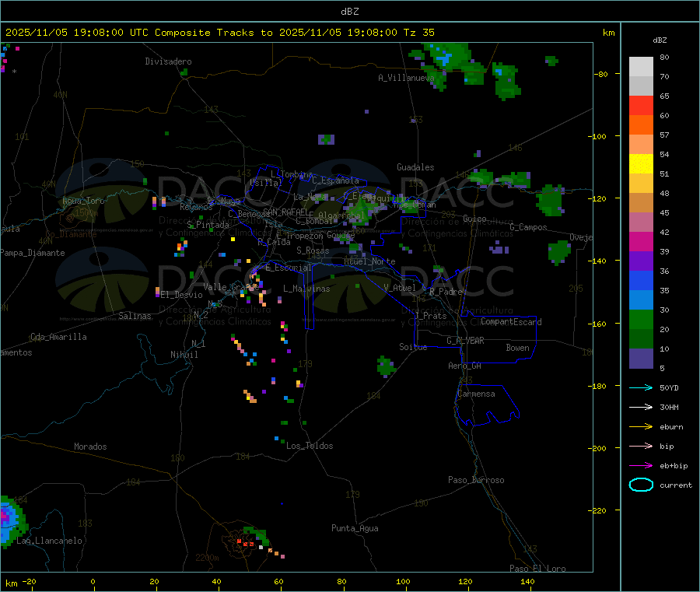Viewport: 700px width, 592px height.
Task: Click the CompantEscard location label
Action: coord(511,321)
